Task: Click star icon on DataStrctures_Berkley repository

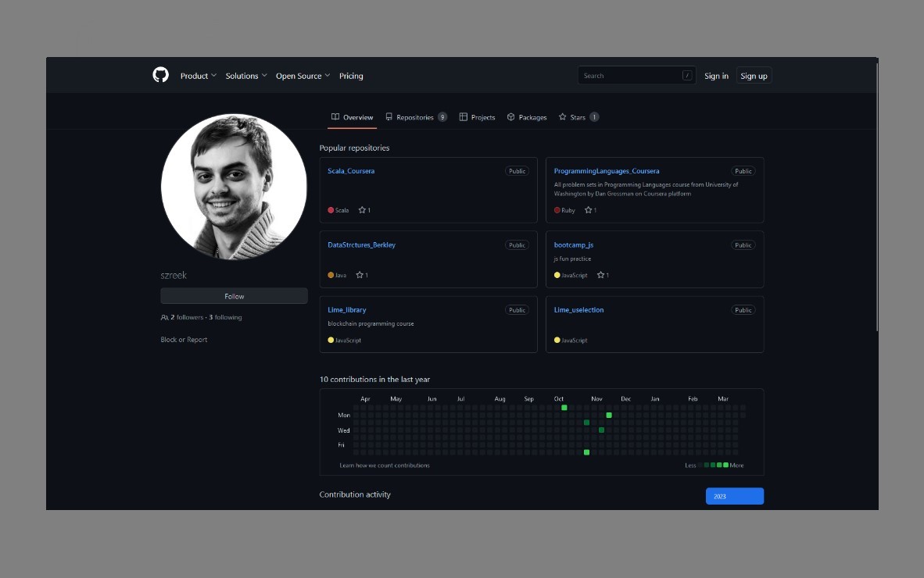Action: (360, 275)
